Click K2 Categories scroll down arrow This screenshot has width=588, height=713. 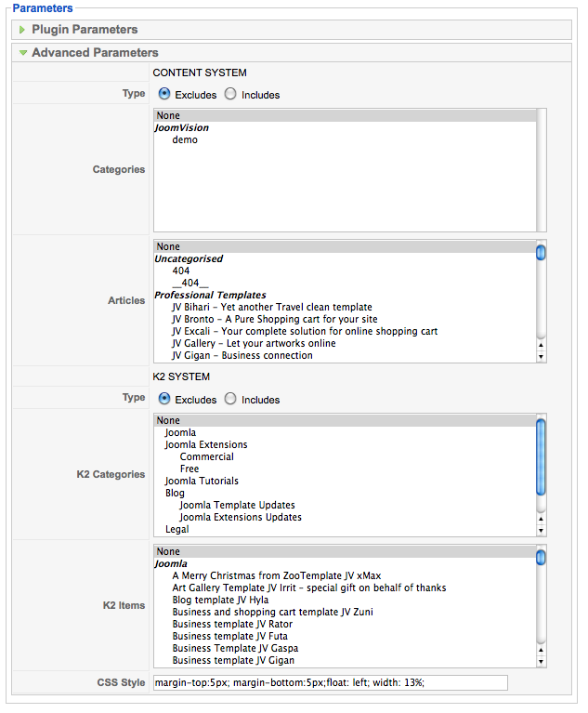(541, 531)
